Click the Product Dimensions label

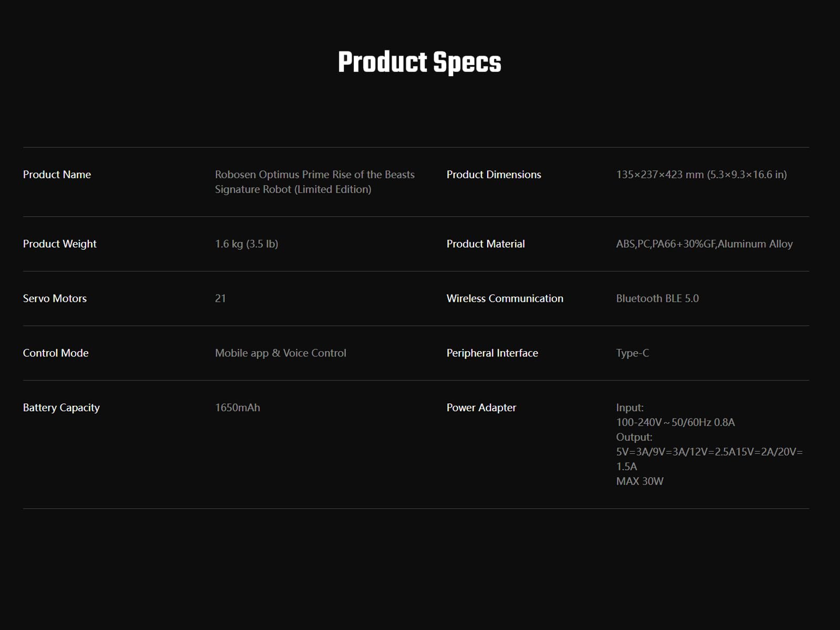[x=493, y=175]
